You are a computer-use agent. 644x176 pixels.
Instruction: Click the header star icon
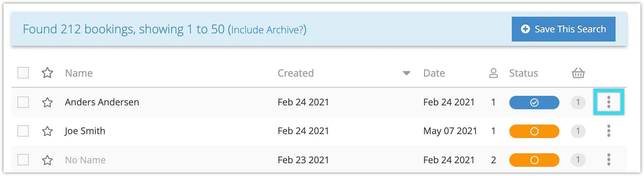tap(47, 73)
